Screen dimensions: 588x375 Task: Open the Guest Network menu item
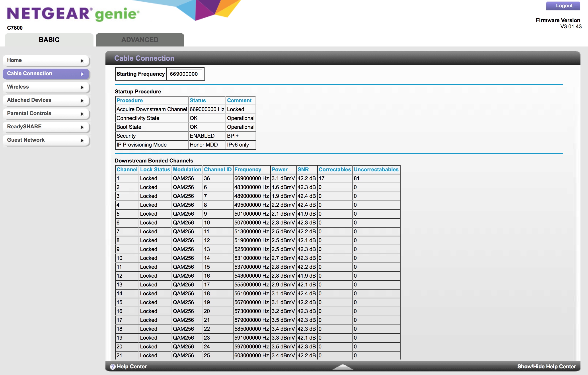click(x=26, y=140)
